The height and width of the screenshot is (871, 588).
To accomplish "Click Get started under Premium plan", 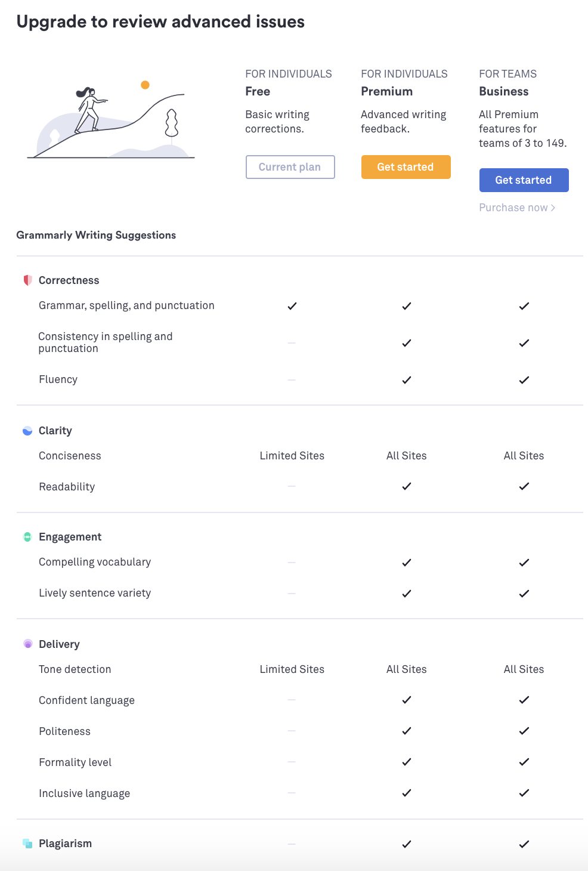I will [x=406, y=167].
